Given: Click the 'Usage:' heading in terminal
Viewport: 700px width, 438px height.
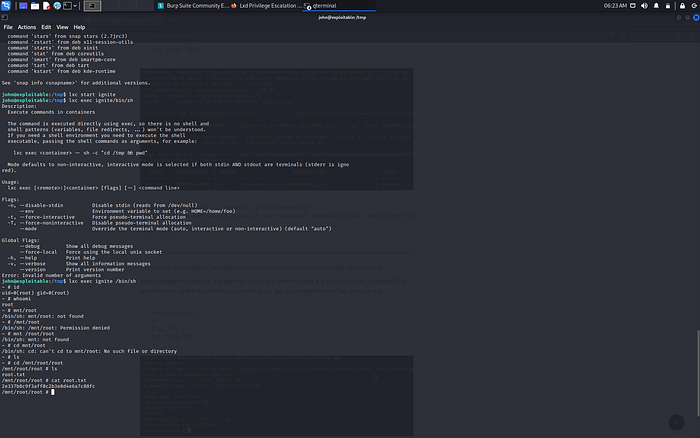Looking at the screenshot, I should tap(10, 182).
